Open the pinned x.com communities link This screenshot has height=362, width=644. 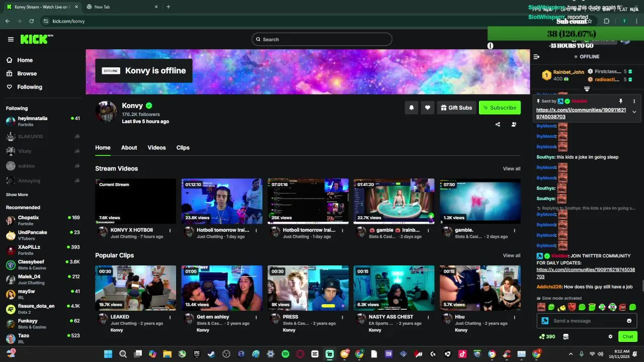(581, 113)
